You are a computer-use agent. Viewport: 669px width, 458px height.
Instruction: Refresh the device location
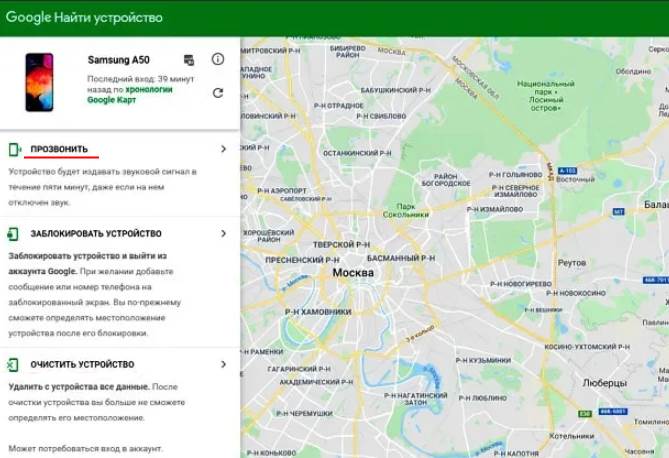click(x=218, y=93)
